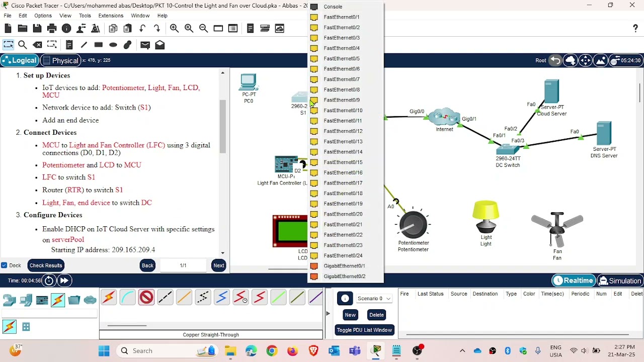This screenshot has width=644, height=362.
Task: Choose the orange Fiber cable
Action: coord(184,298)
